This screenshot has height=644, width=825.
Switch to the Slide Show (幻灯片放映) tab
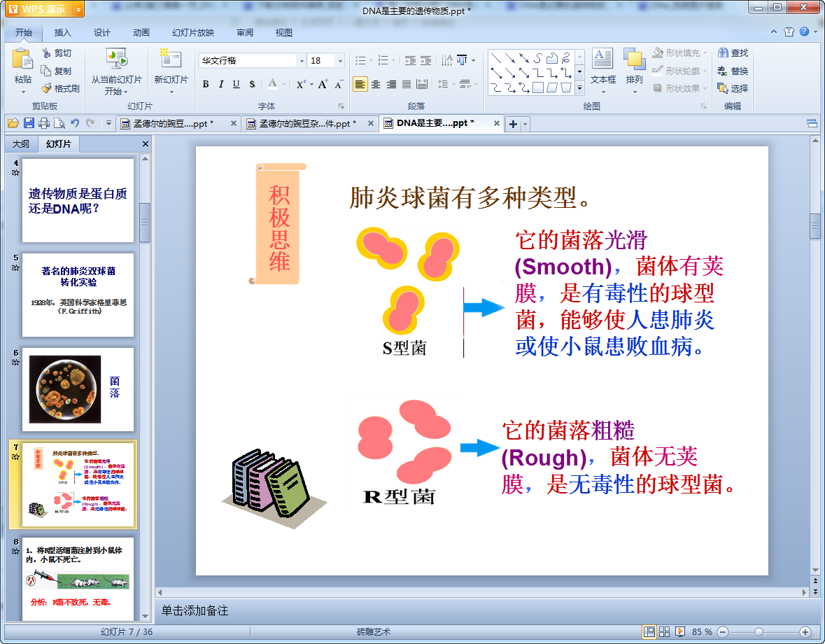pyautogui.click(x=193, y=33)
